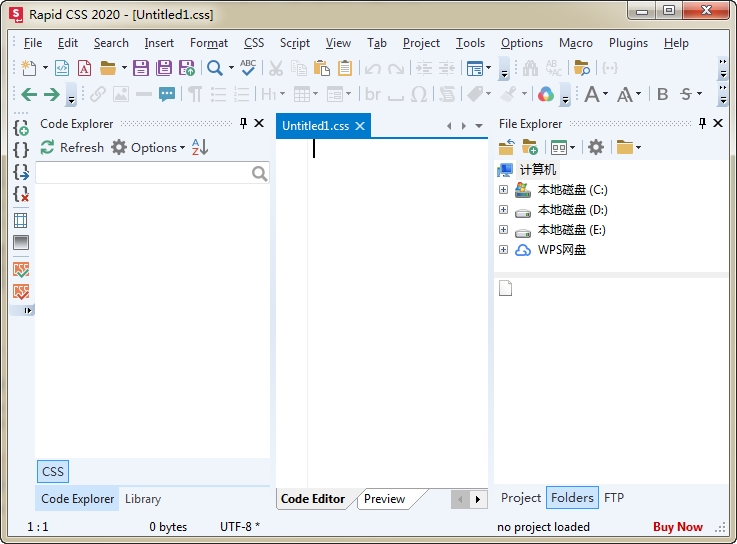
Task: Click the Refresh button in Code Explorer
Action: [x=72, y=148]
